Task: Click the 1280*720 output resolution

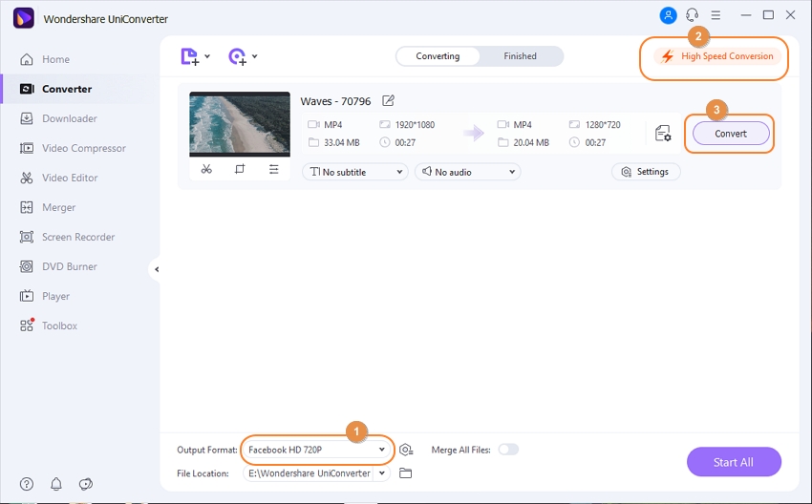Action: click(603, 125)
